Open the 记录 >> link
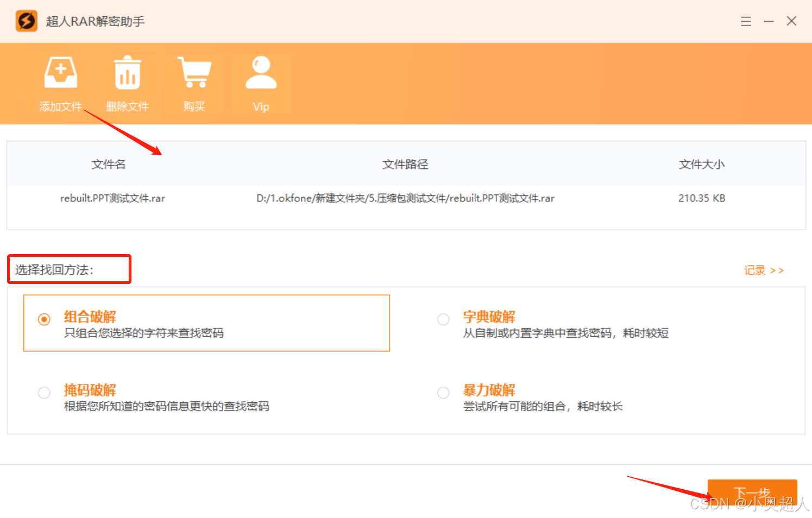This screenshot has height=518, width=812. click(764, 270)
